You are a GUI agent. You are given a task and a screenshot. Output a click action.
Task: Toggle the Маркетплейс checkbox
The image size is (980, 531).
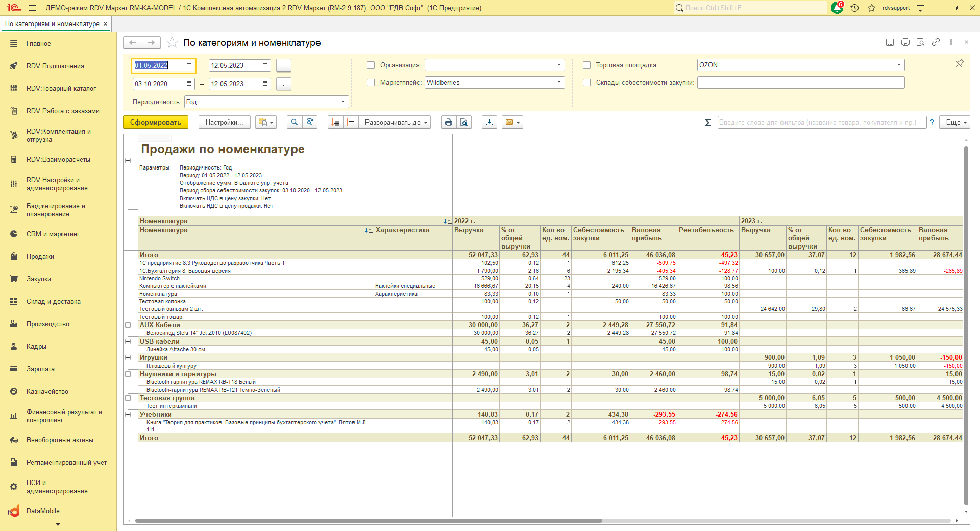(x=371, y=83)
